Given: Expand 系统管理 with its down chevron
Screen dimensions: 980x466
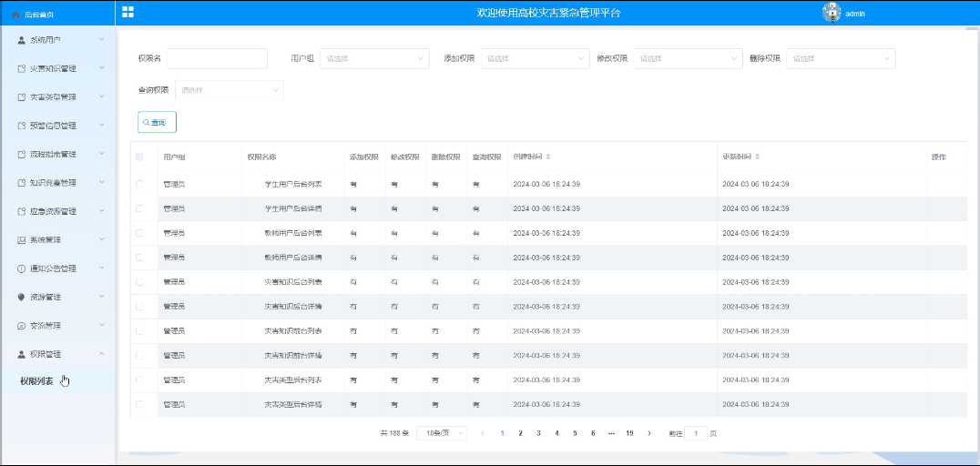Looking at the screenshot, I should [102, 239].
